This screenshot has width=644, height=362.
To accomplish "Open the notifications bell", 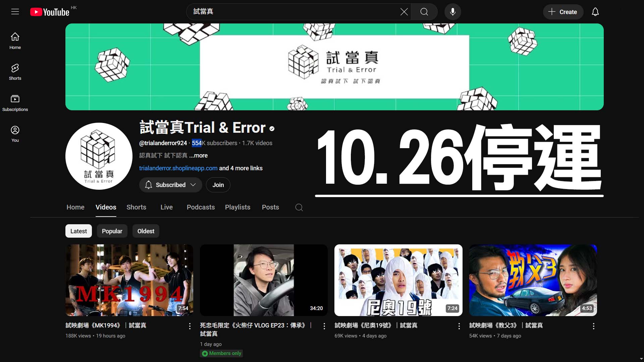I will point(595,12).
